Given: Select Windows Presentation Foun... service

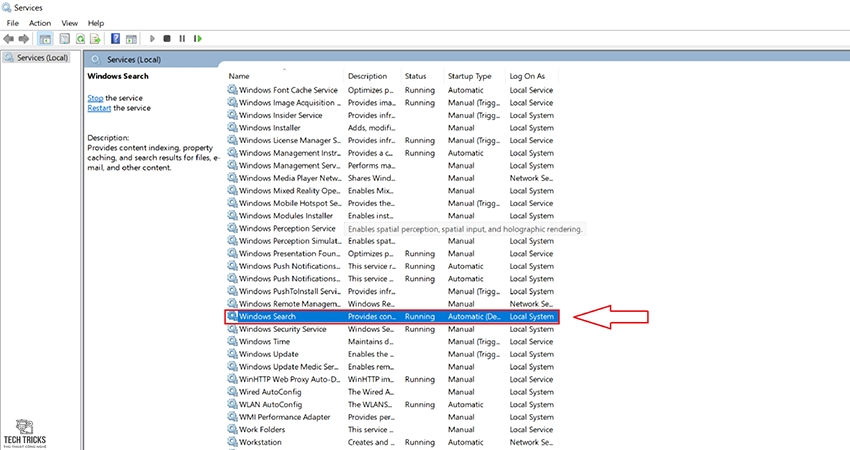Looking at the screenshot, I should [290, 253].
